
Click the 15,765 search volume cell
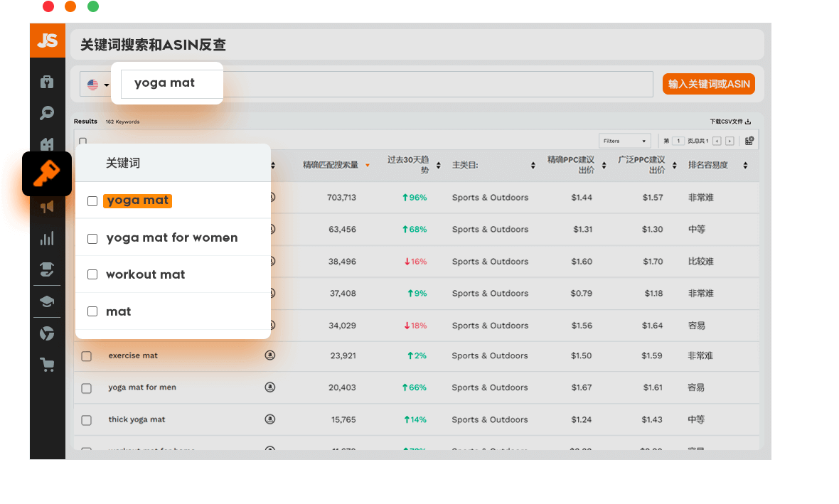coord(343,420)
